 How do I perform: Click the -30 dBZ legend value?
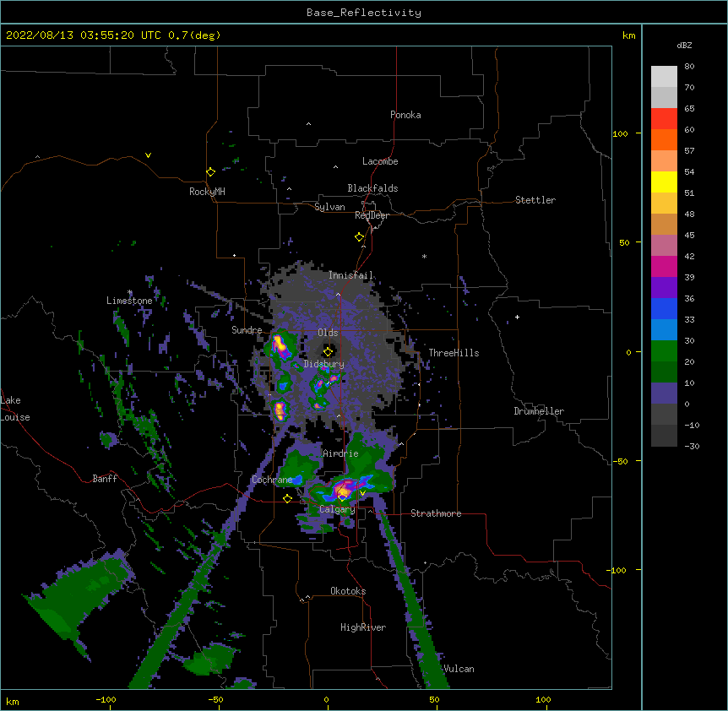692,447
